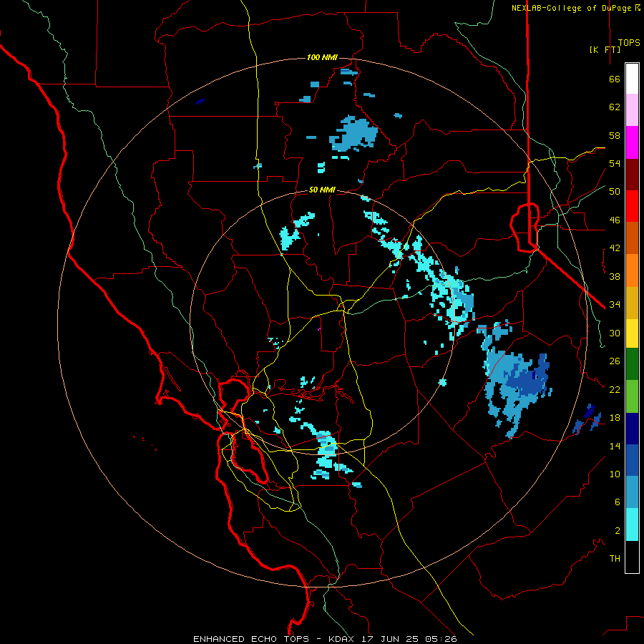Select legend value 50
This screenshot has height=644, width=644.
point(615,192)
